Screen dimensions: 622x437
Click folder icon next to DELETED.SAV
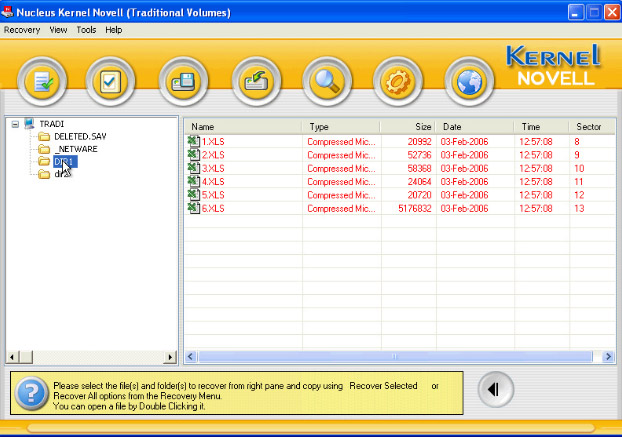44,137
